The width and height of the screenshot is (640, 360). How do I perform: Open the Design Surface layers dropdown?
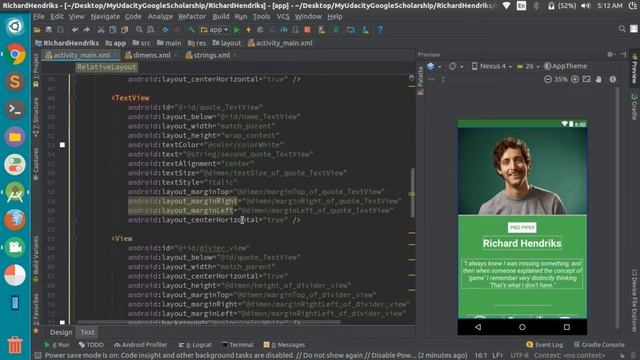pyautogui.click(x=433, y=66)
